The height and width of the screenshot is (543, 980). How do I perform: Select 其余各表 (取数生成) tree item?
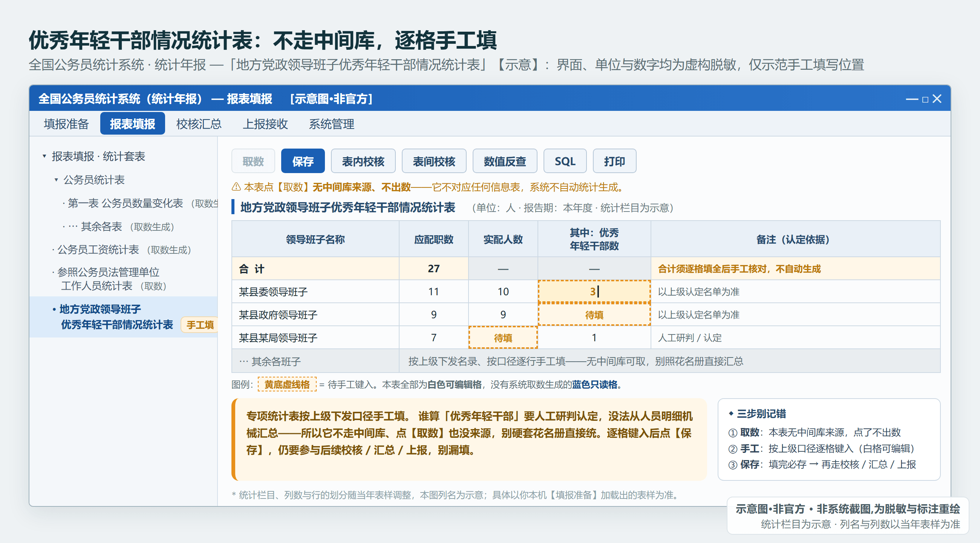coord(118,227)
